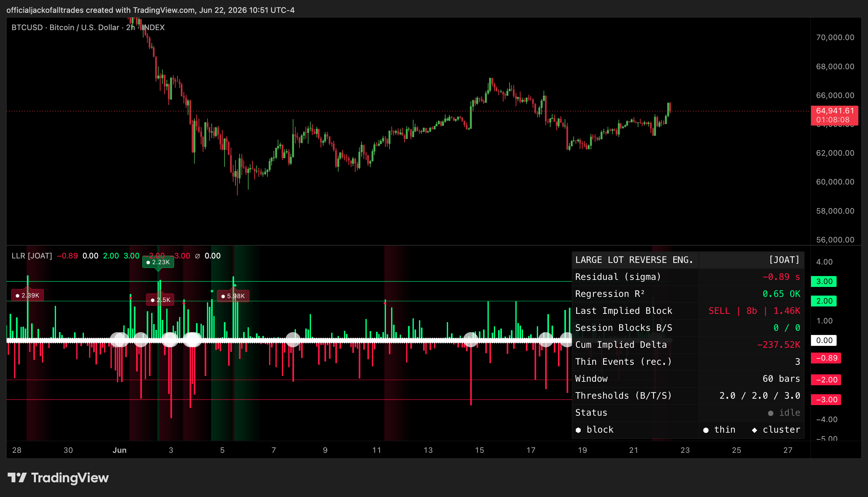Viewport: 868px width, 497px height.
Task: Click the [JOAT] tag in table header
Action: coord(784,260)
